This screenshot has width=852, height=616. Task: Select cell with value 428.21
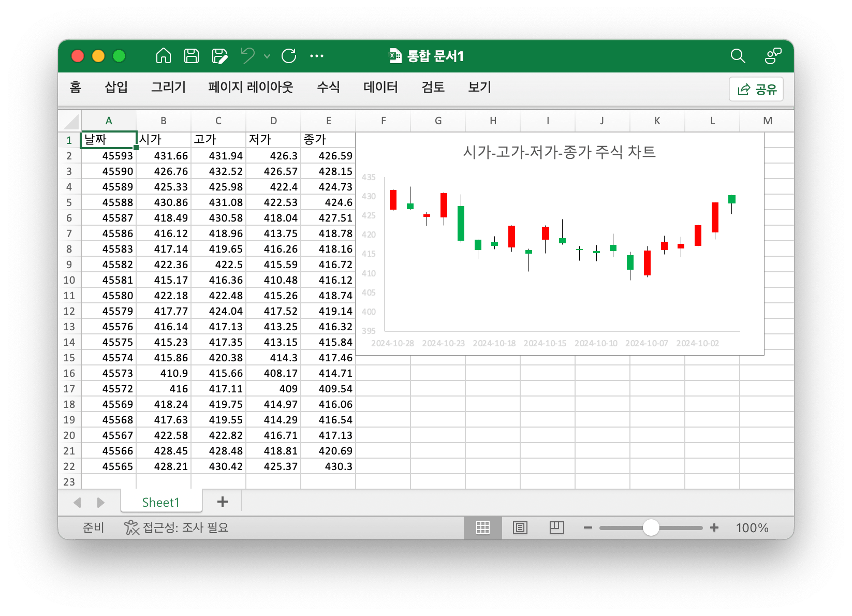click(x=164, y=466)
